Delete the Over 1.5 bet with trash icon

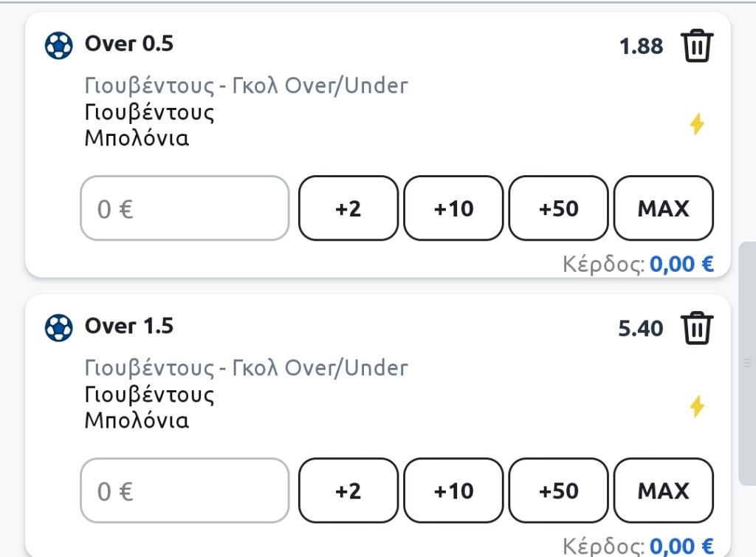(x=697, y=328)
